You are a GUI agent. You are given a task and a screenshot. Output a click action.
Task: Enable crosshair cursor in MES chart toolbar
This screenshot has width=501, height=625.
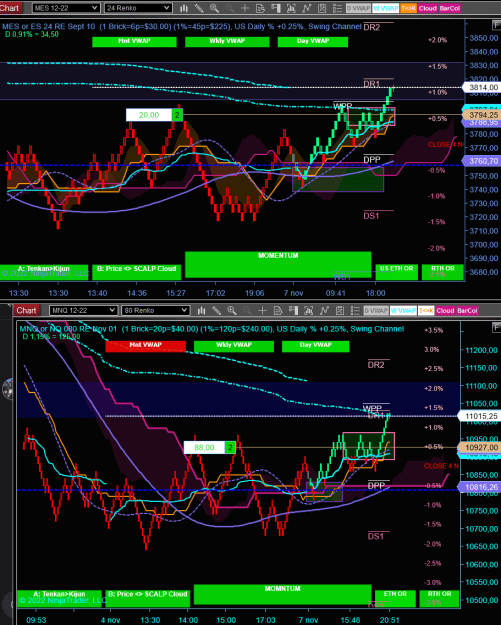pos(245,8)
